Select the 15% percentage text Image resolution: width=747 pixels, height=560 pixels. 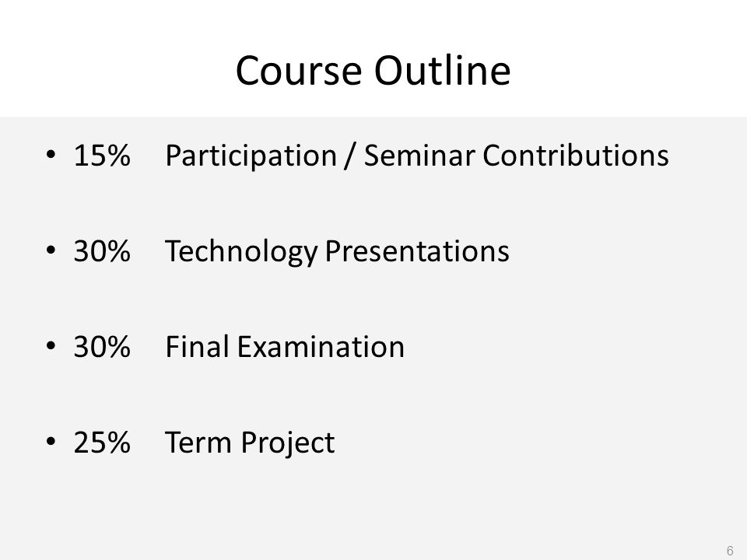coord(102,156)
